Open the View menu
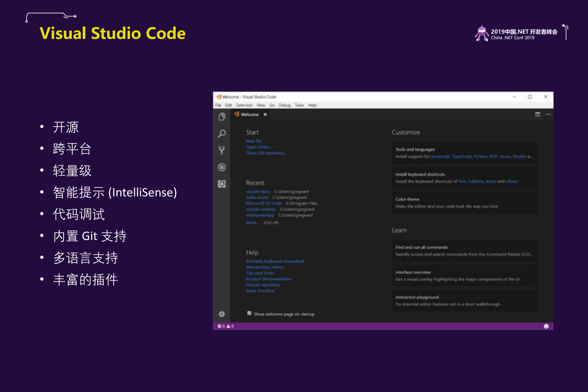Screen dimensions: 588x392 [x=261, y=105]
